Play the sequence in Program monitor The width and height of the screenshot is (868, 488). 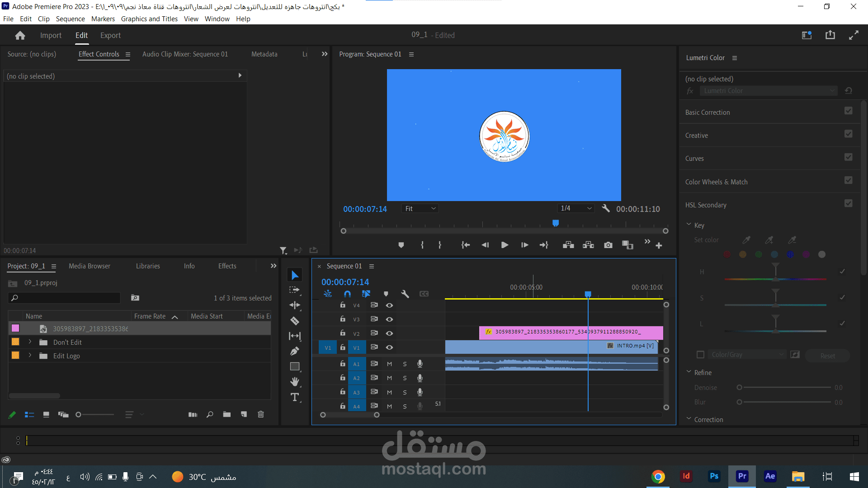pos(505,245)
